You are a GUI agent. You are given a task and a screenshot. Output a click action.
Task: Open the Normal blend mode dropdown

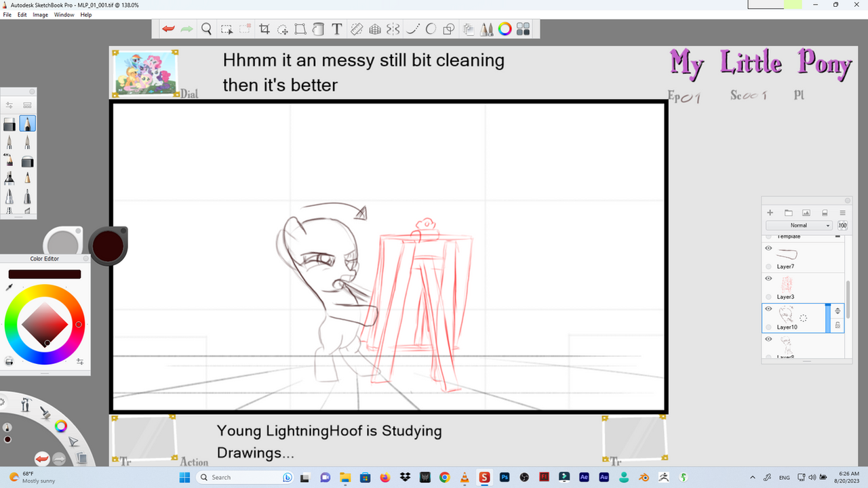pos(799,225)
